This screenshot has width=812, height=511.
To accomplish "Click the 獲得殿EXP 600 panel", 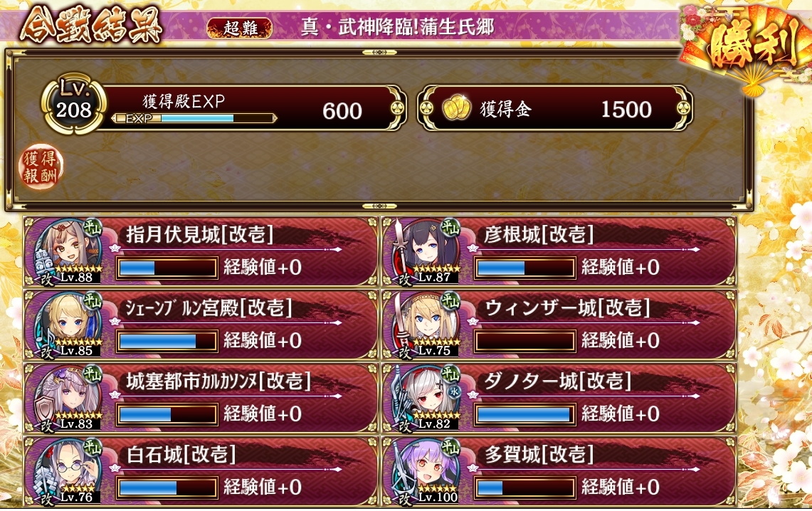I will (251, 107).
